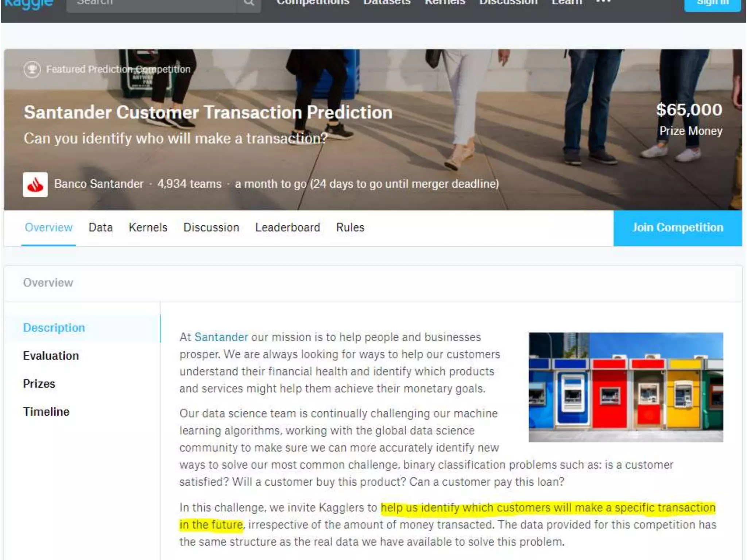
Task: Open the competition Discussion tab
Action: 211,227
